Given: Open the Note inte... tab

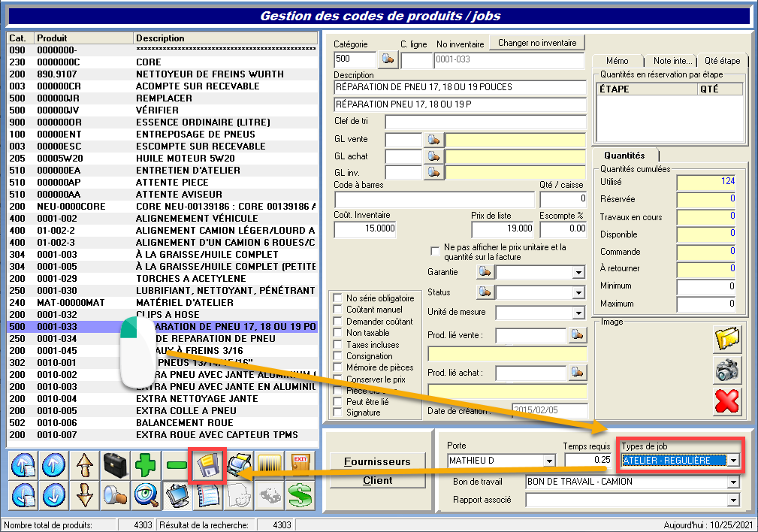Looking at the screenshot, I should (672, 61).
